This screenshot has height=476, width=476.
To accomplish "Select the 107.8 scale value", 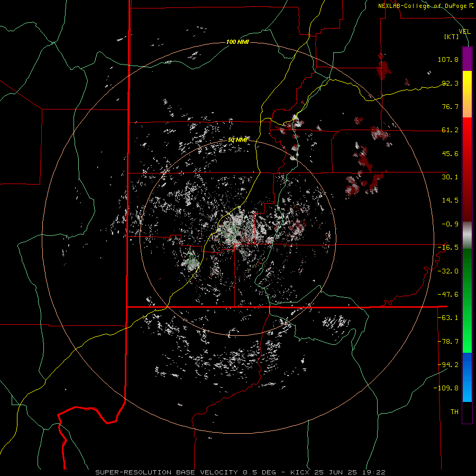I will (x=448, y=59).
